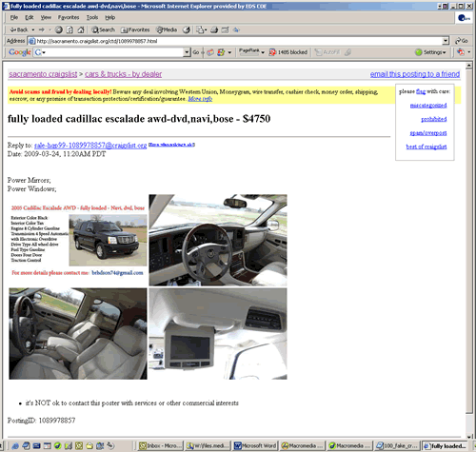Open the Search toolbar button
Screen dimensions: 476x452
[103, 29]
